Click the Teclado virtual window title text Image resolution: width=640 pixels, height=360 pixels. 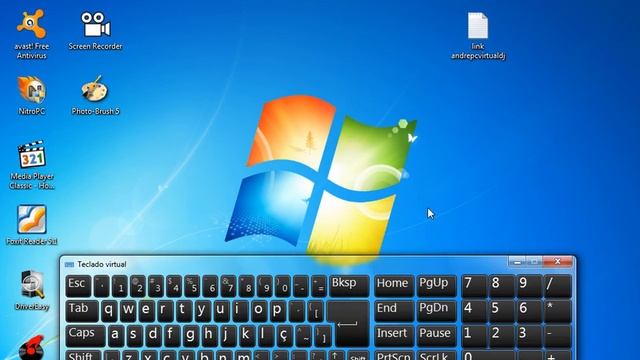(102, 264)
